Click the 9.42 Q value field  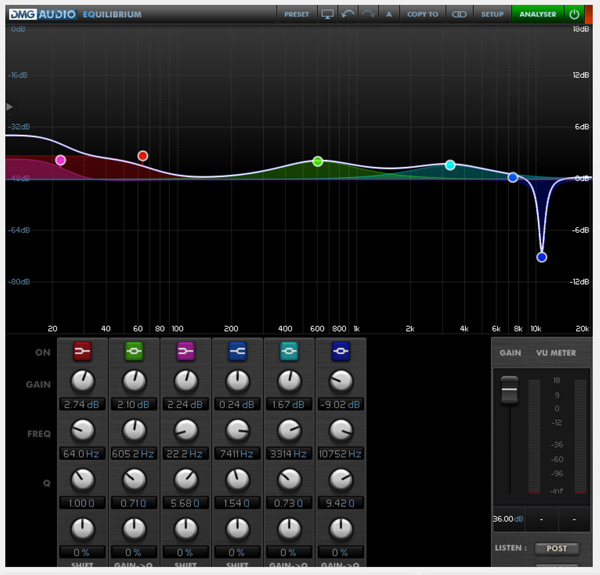pyautogui.click(x=341, y=503)
